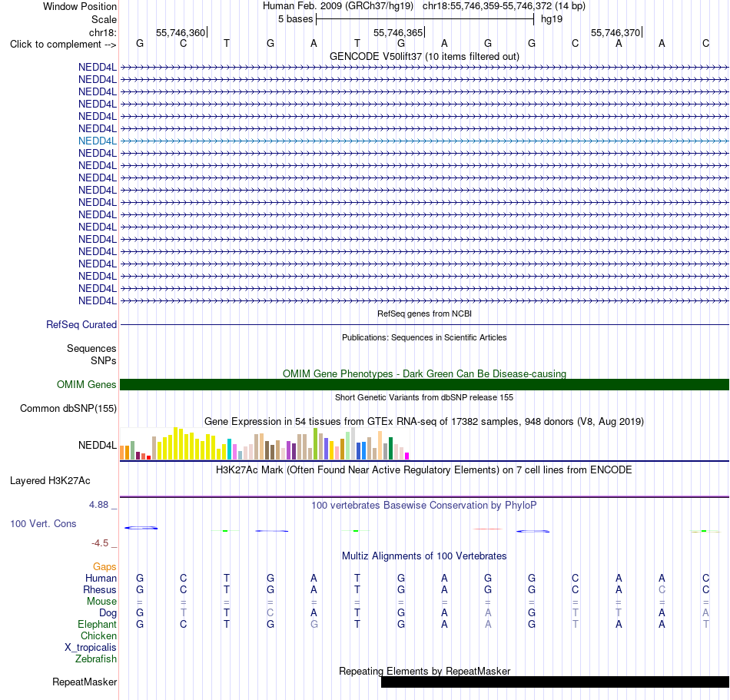
Task: Click the 'hg19' text beside the scale bar
Action: (x=552, y=19)
